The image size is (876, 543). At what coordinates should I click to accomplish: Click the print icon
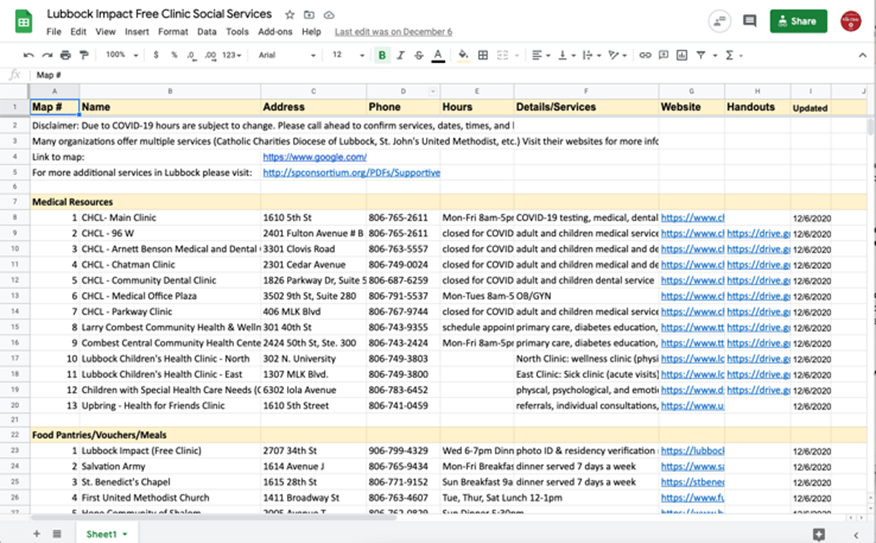click(x=66, y=55)
